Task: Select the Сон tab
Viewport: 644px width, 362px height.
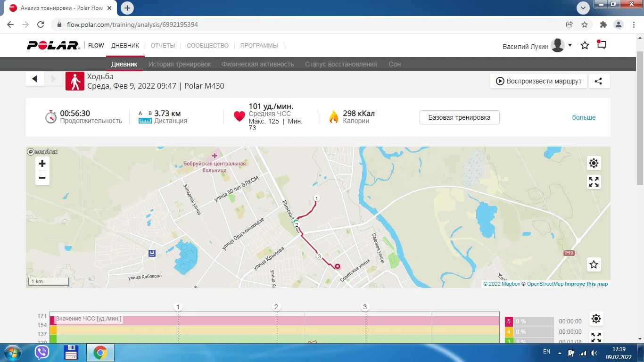Action: (395, 64)
